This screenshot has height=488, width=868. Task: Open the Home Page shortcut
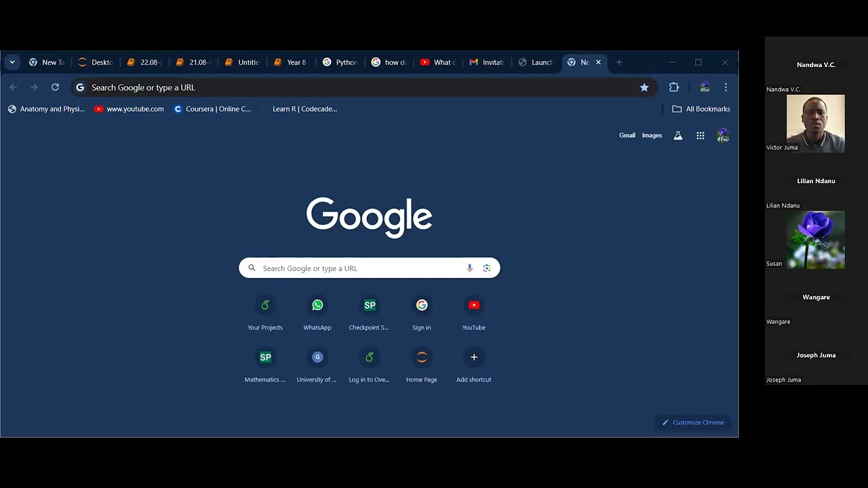tap(422, 366)
